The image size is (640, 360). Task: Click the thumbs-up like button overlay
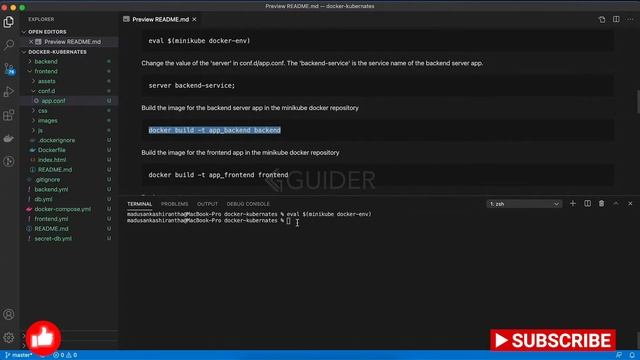coord(43,338)
